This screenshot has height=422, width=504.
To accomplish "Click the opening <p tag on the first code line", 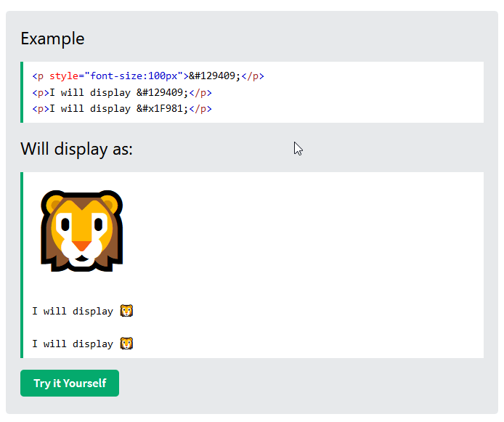I will (x=38, y=76).
